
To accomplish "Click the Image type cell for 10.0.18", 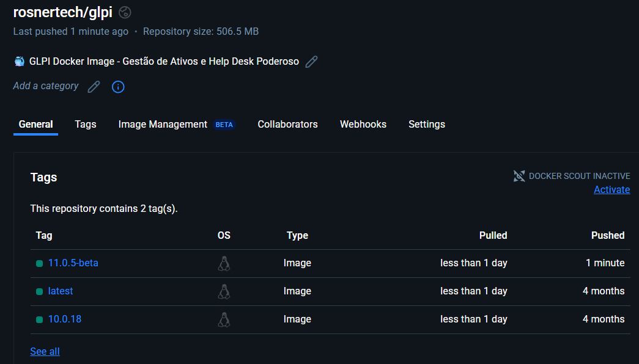I will point(298,319).
